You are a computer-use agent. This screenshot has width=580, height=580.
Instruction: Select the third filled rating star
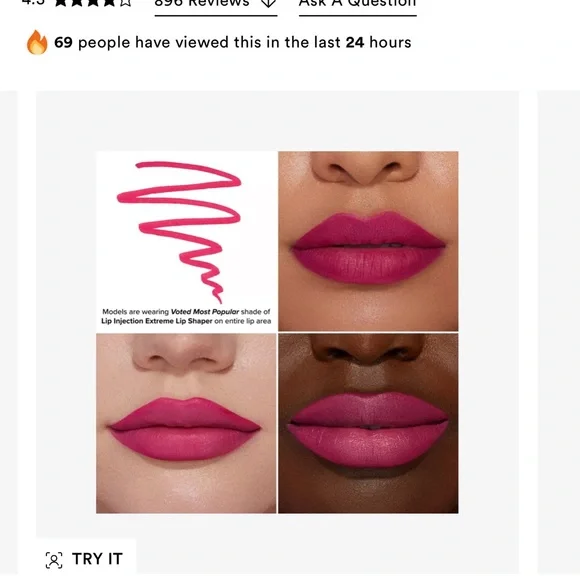pyautogui.click(x=93, y=3)
